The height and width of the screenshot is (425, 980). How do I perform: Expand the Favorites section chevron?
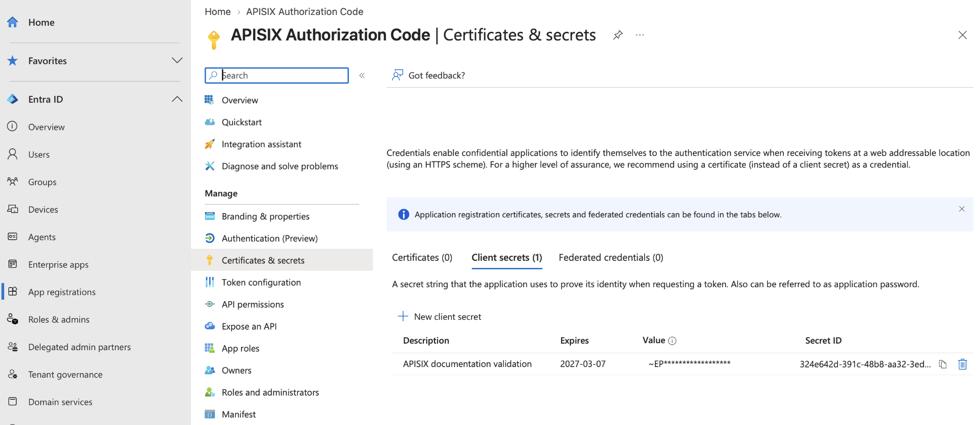click(177, 60)
